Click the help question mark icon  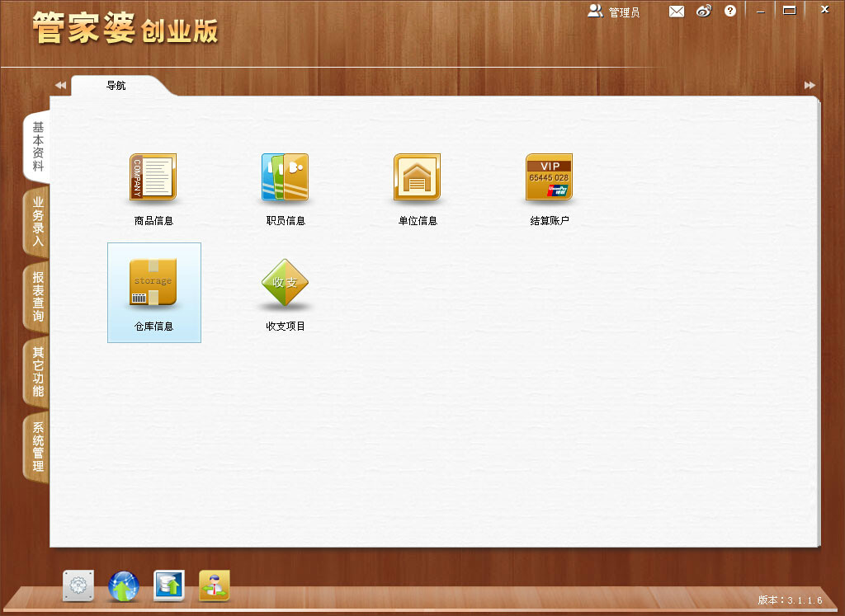pos(730,12)
